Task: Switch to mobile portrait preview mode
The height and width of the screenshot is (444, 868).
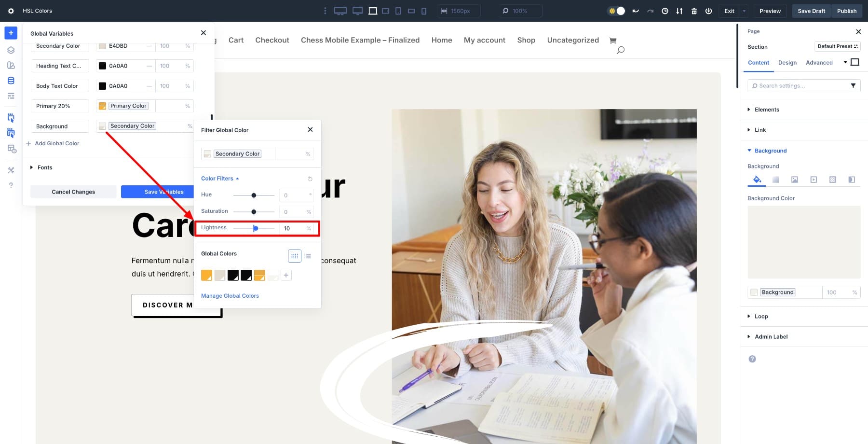Action: point(424,11)
